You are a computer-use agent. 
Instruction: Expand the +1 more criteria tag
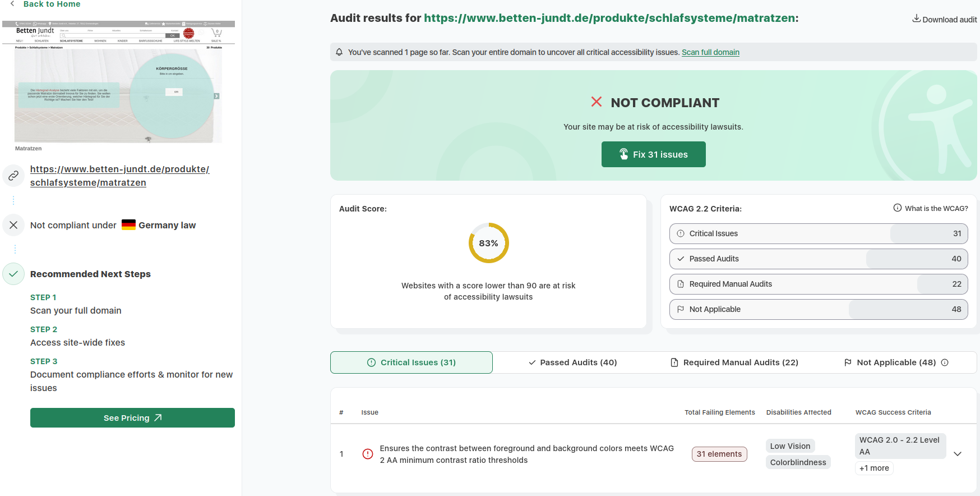coord(874,469)
